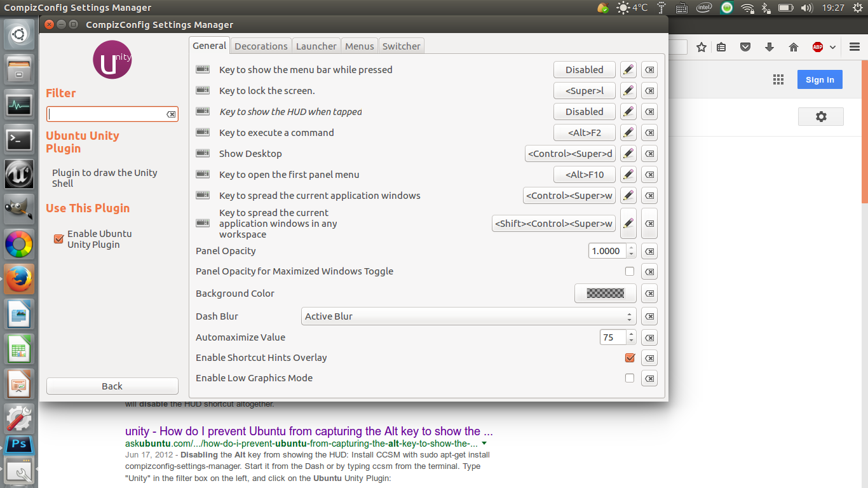Image resolution: width=868 pixels, height=488 pixels.
Task: Click <Control><Super>d keybinding button
Action: [x=571, y=154]
